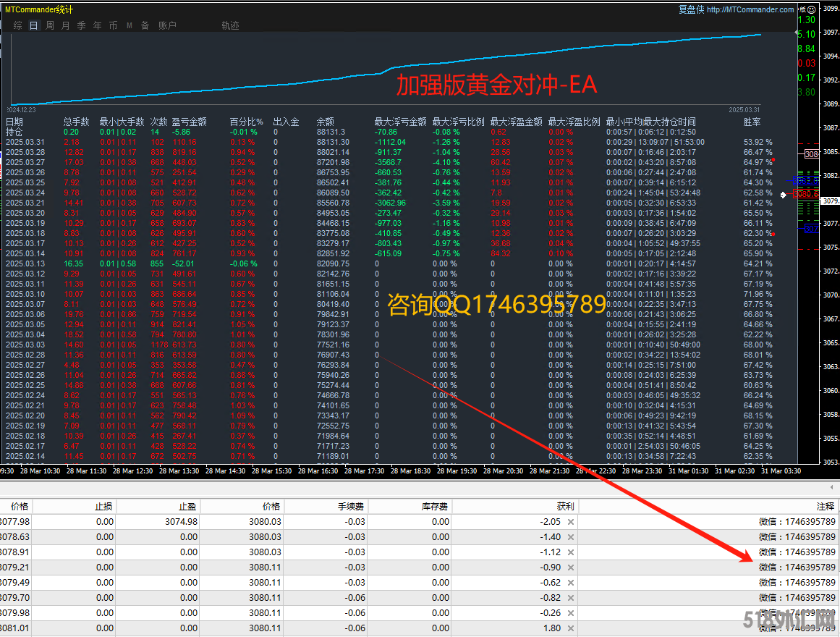Click the X icon beside 1.80 profit
Viewport: 840px width, 637px height.
click(x=571, y=628)
